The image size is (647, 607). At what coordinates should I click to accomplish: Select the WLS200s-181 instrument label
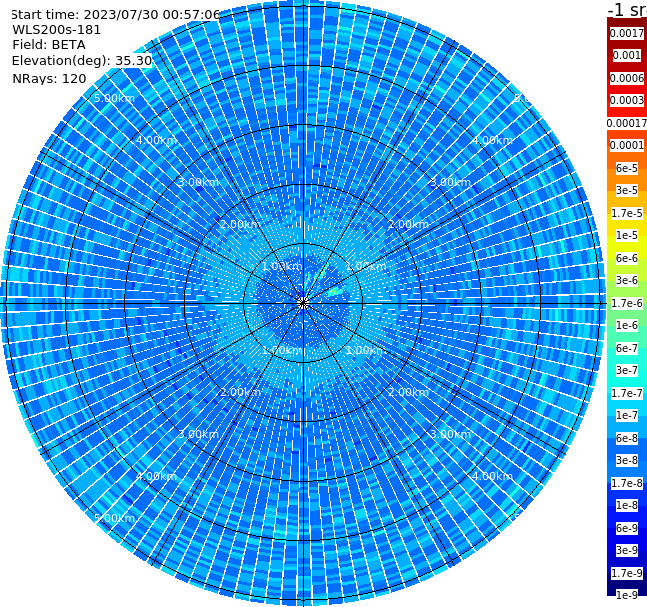(57, 30)
